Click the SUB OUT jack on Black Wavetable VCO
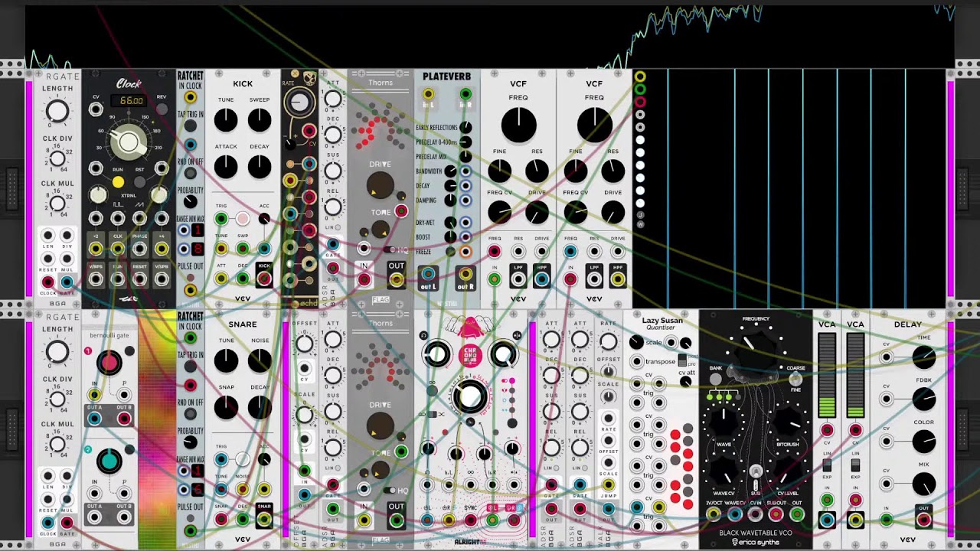The width and height of the screenshot is (980, 551). pos(776,514)
